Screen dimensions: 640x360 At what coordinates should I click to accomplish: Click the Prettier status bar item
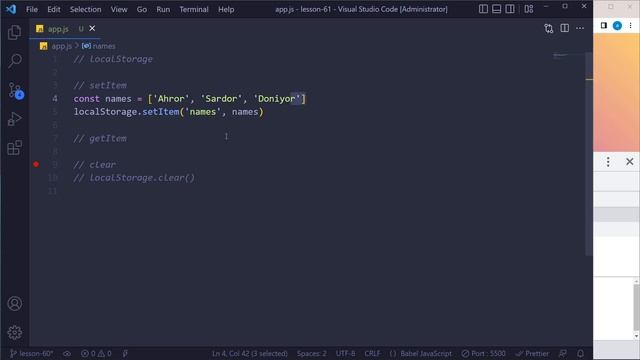point(532,353)
